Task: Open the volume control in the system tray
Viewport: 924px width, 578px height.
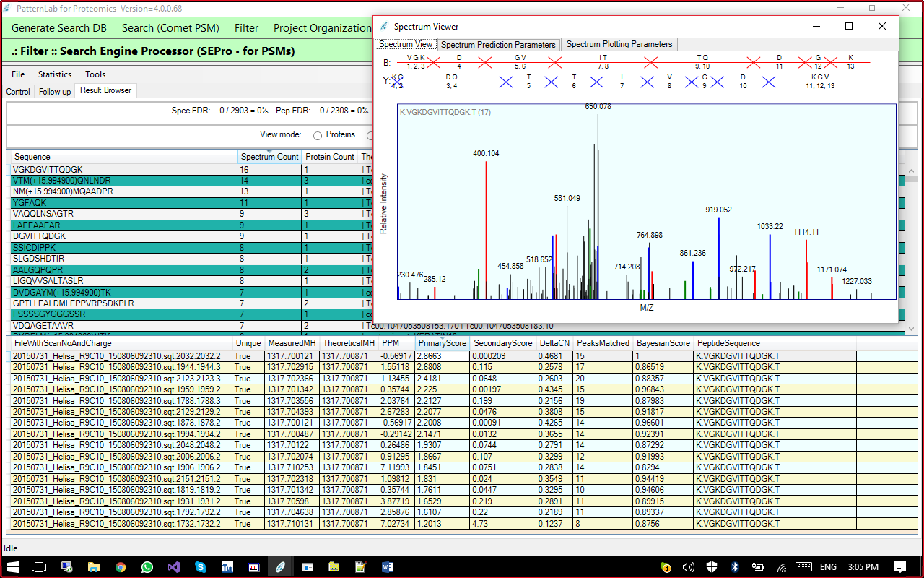Action: [688, 567]
